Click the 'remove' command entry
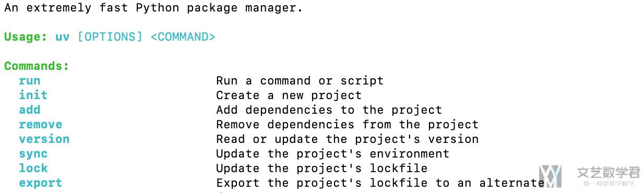644x193 pixels. (x=41, y=125)
